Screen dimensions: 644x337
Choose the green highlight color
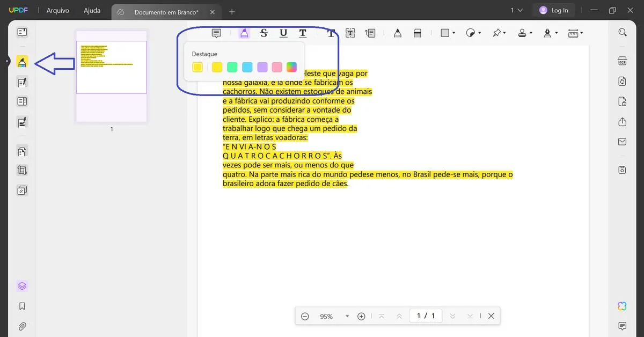click(x=232, y=67)
